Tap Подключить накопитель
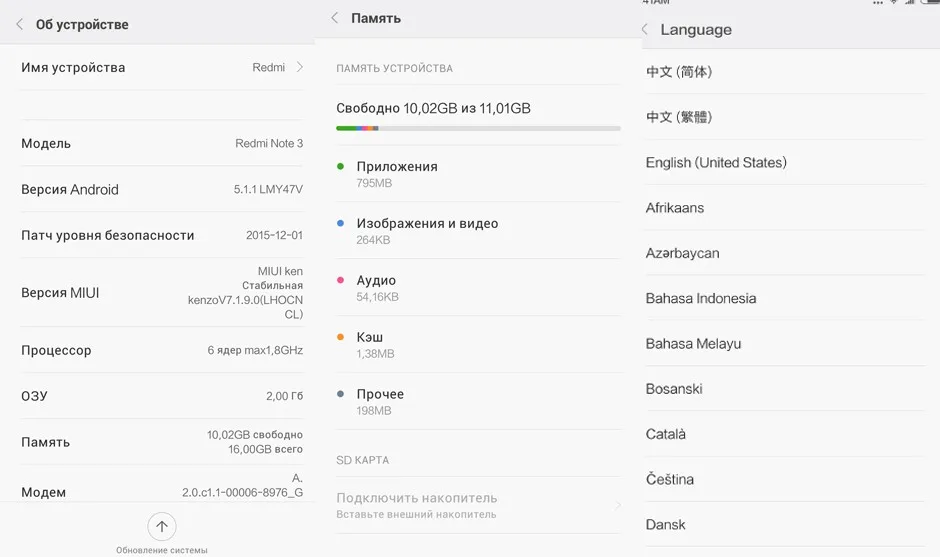The width and height of the screenshot is (940, 557). tap(478, 505)
